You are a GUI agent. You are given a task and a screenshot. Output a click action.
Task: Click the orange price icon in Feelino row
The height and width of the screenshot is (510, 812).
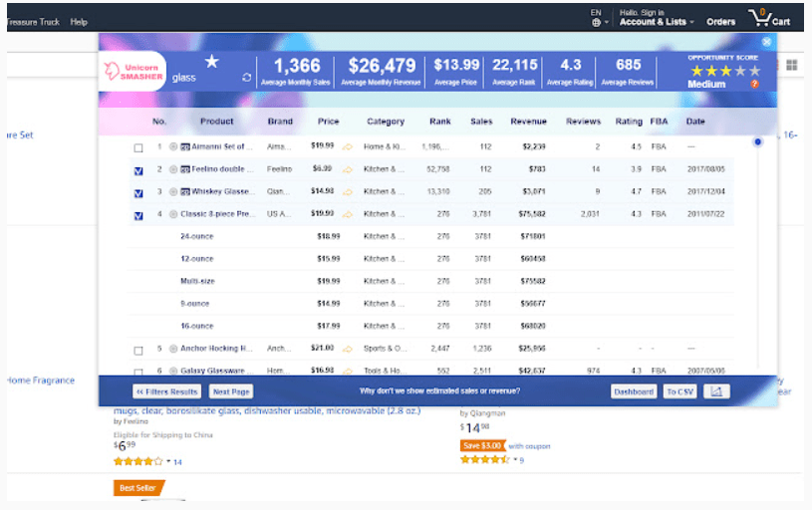click(x=348, y=169)
